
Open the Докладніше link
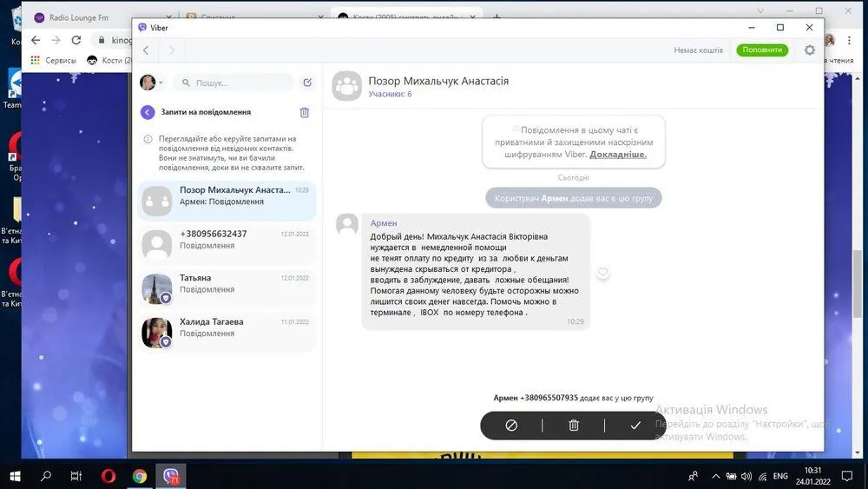tap(618, 155)
